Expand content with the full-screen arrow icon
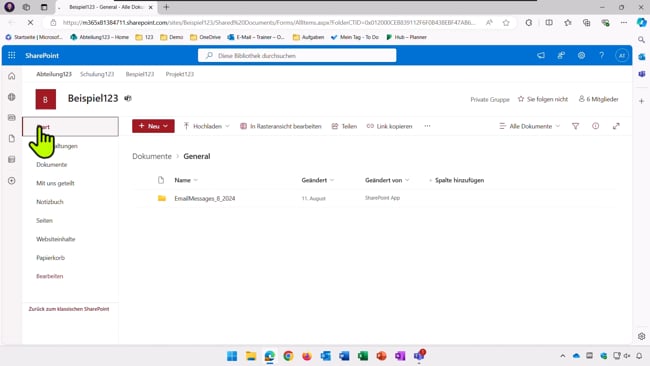Viewport: 650px width, 366px height. click(616, 126)
